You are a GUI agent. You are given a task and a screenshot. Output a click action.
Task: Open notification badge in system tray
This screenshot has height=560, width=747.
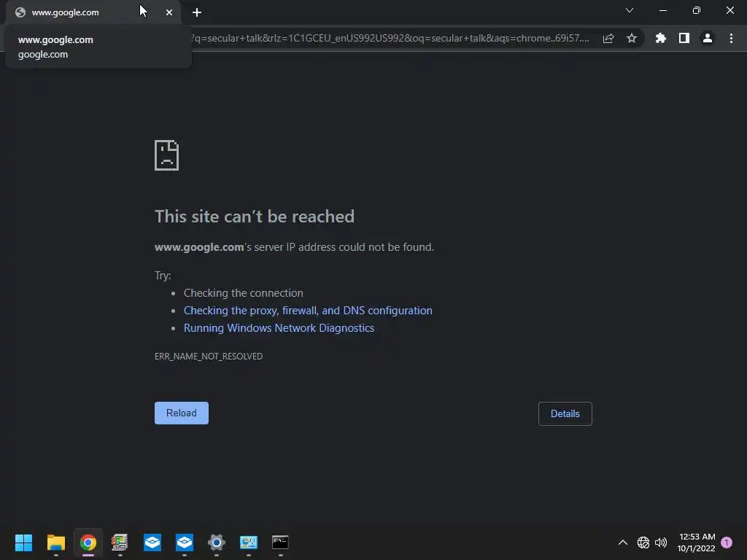[727, 542]
